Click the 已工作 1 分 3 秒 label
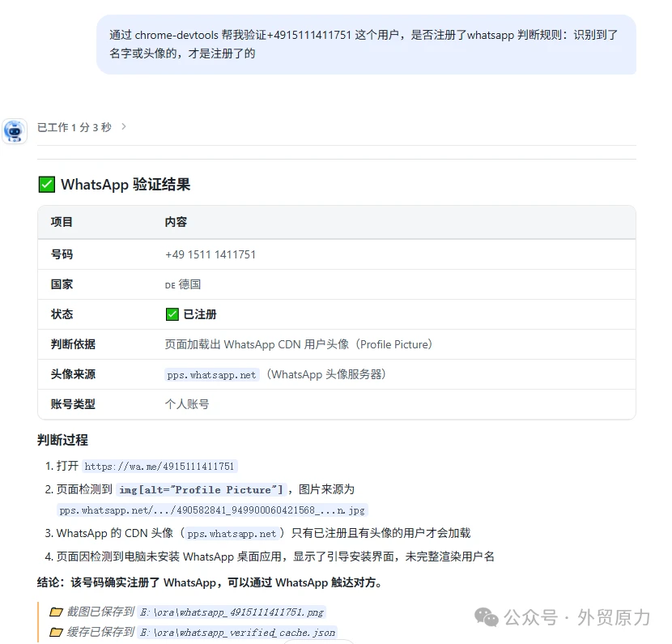This screenshot has width=672, height=644. (74, 127)
